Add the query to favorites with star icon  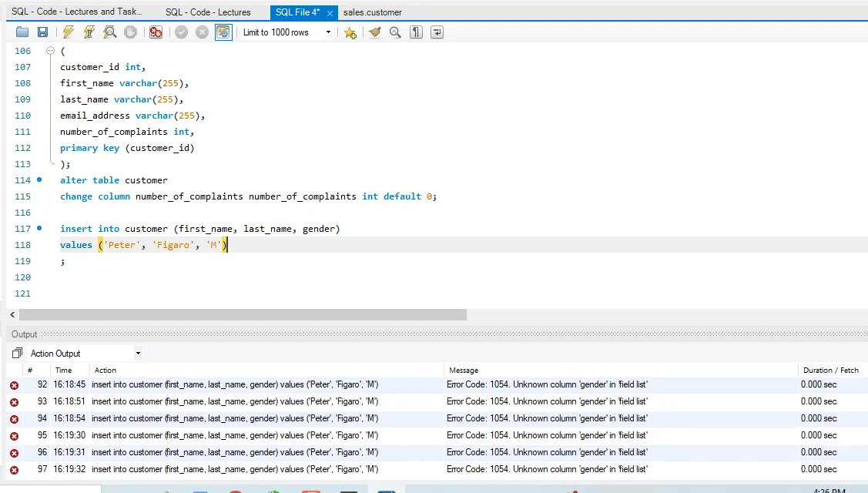click(x=350, y=32)
